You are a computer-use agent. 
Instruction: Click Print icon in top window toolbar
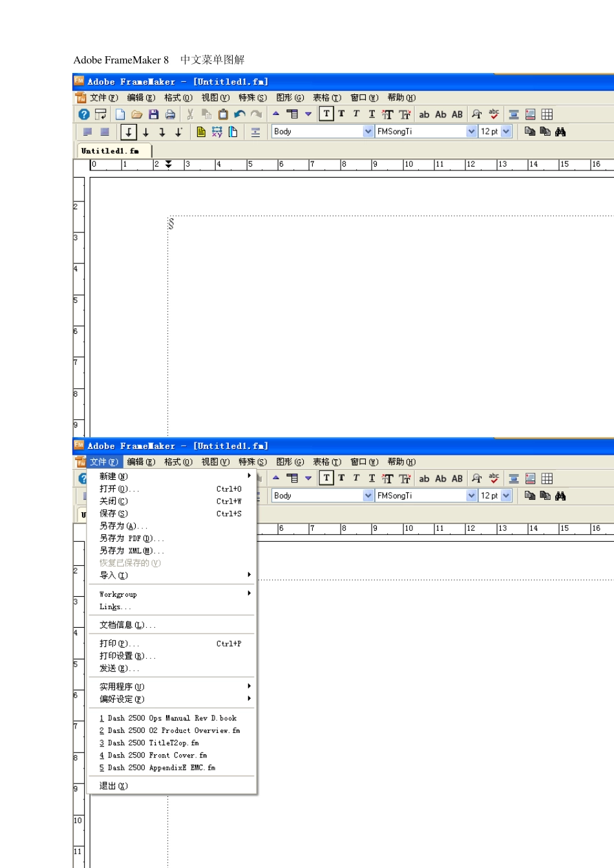tap(170, 114)
